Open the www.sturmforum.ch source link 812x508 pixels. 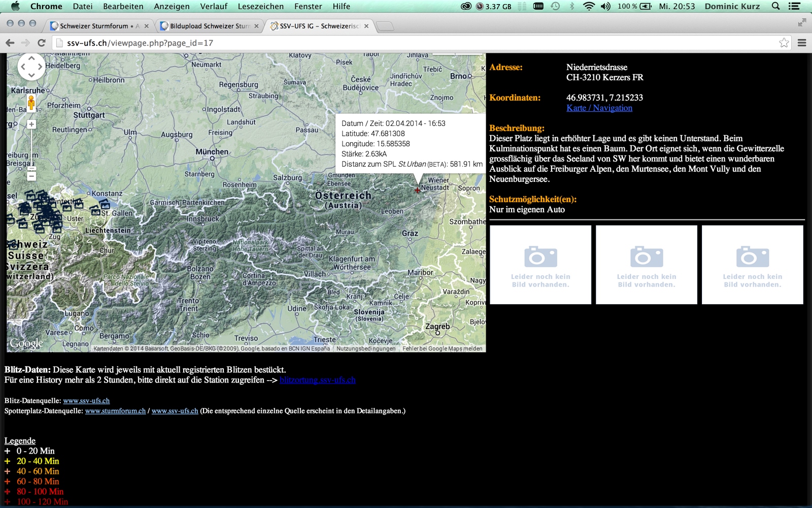(115, 411)
